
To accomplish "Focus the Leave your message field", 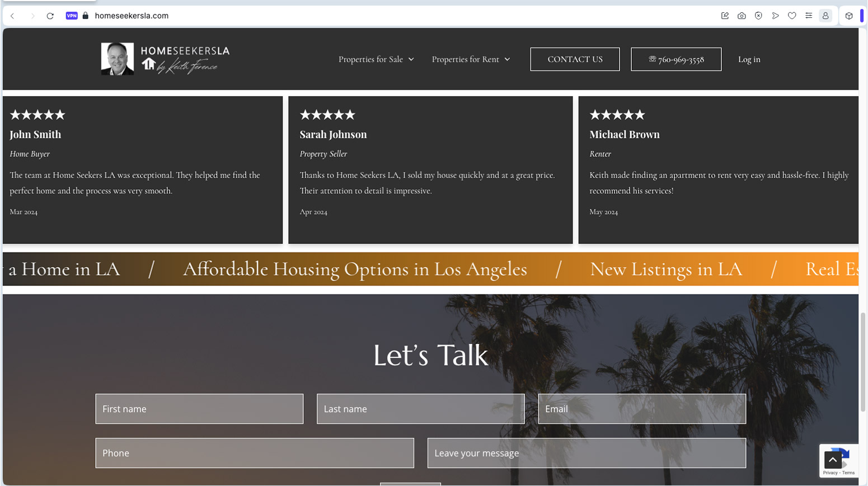I will tap(587, 453).
